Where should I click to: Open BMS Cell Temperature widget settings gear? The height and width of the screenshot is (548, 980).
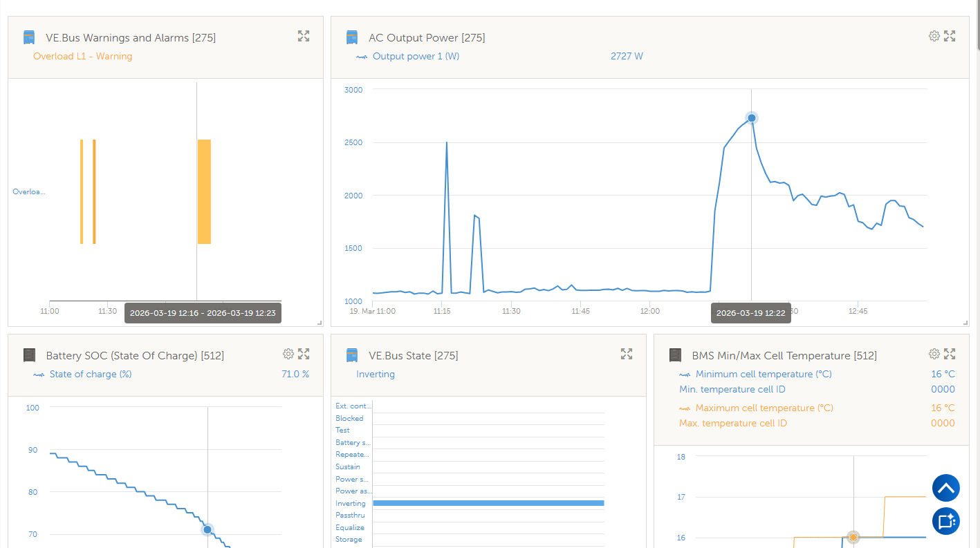click(x=934, y=354)
